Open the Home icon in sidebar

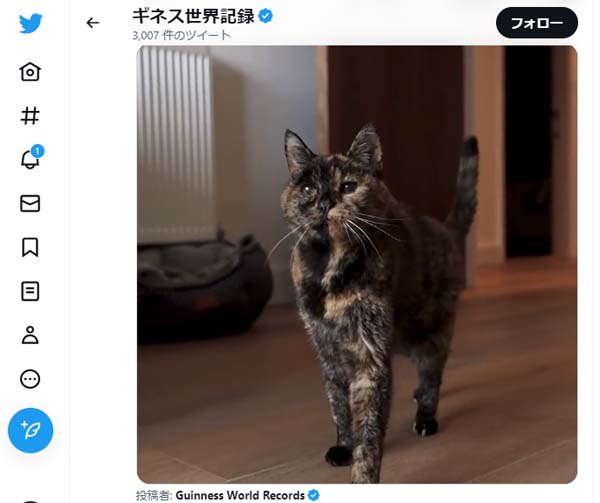[30, 71]
